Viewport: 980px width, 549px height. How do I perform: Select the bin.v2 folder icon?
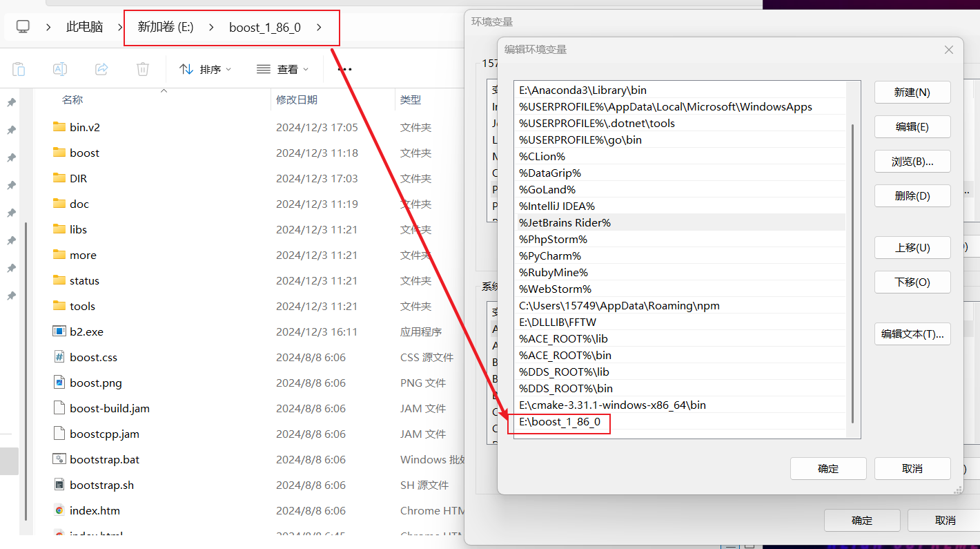point(59,127)
